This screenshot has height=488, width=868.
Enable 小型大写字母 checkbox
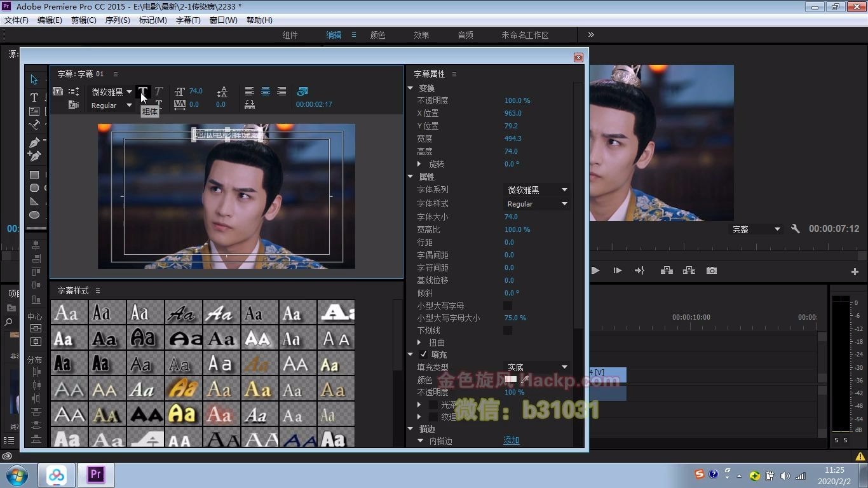click(508, 306)
